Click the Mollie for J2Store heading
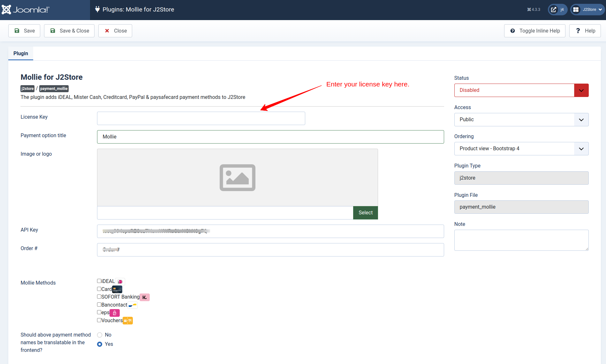 (52, 77)
